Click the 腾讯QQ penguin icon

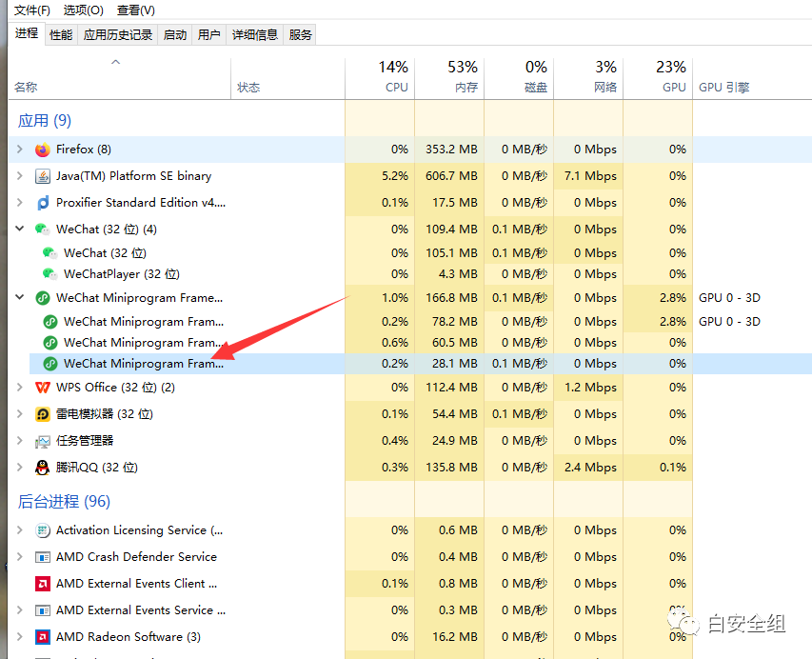43,468
